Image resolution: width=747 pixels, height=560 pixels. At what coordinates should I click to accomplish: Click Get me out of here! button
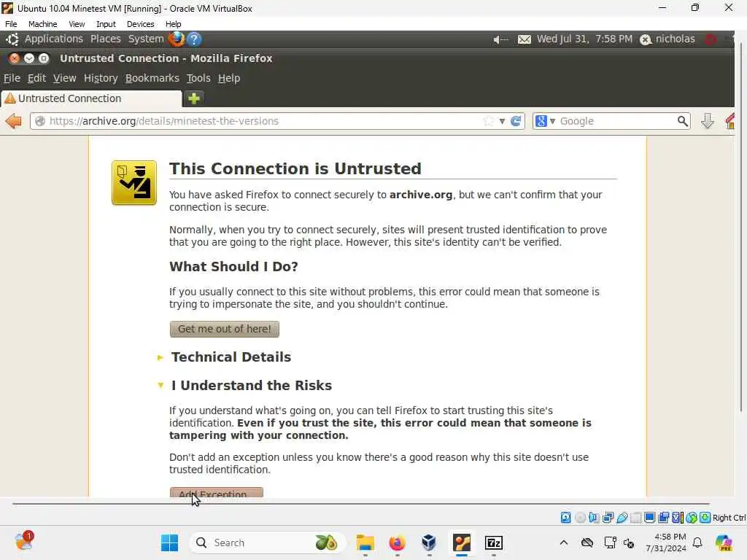pos(225,329)
